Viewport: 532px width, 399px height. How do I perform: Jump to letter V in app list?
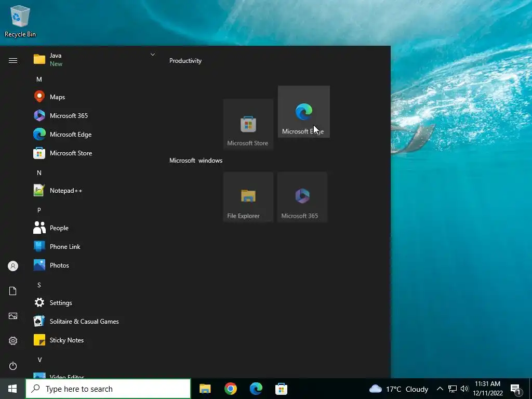39,360
